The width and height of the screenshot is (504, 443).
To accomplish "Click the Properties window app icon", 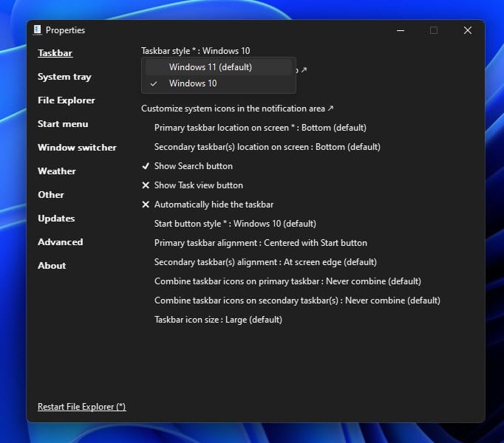I will 37,30.
